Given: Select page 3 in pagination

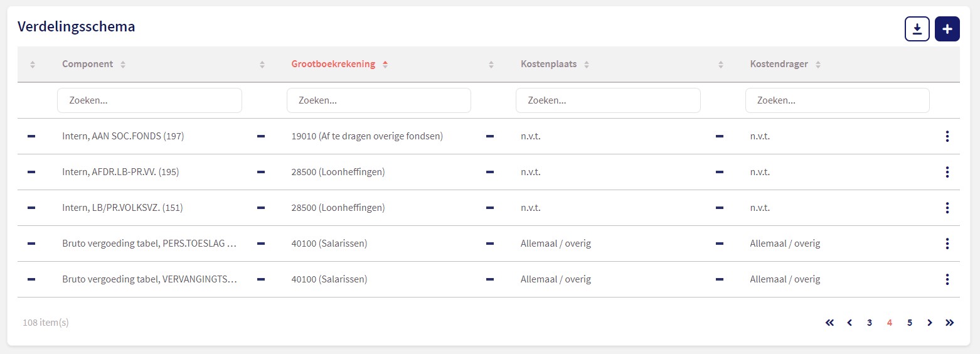Looking at the screenshot, I should point(870,323).
